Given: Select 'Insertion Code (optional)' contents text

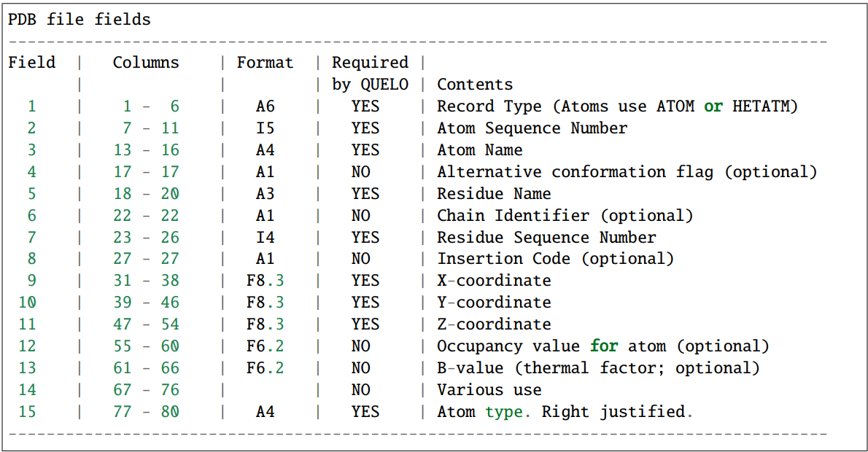Looking at the screenshot, I should click(x=556, y=258).
